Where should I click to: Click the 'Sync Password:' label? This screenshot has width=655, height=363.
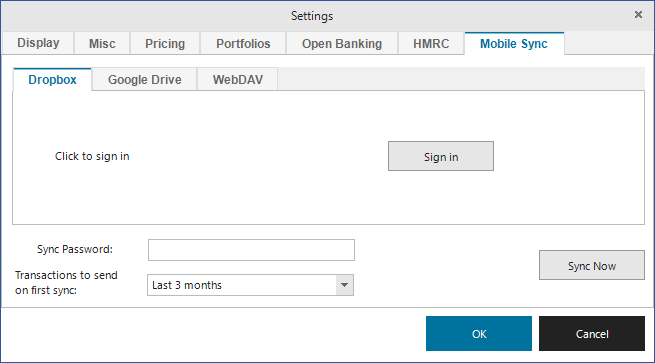pyautogui.click(x=75, y=249)
